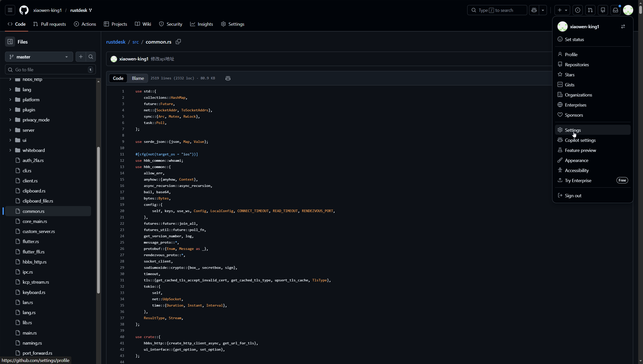Open the clipboard.rs file
Screen dimensions: 643x364
34,191
